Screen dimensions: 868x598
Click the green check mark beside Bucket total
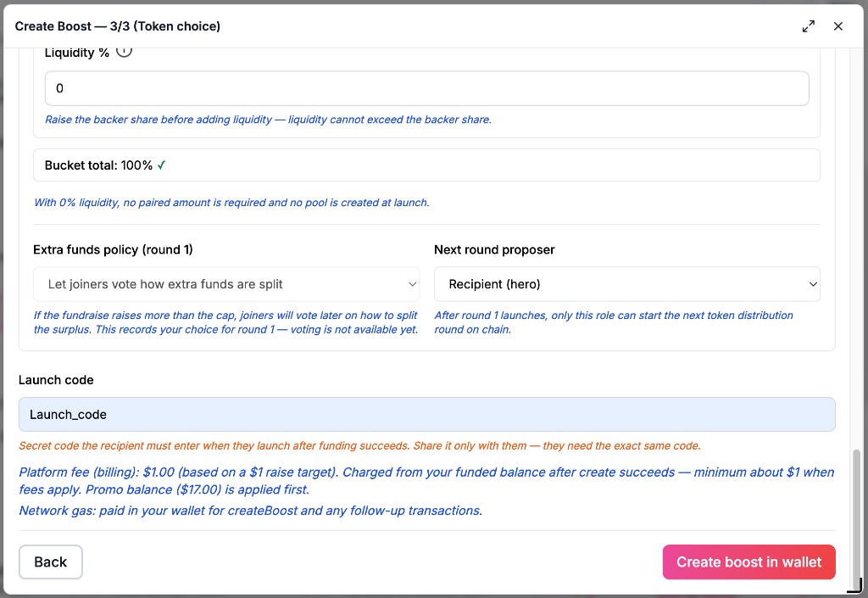pyautogui.click(x=161, y=165)
